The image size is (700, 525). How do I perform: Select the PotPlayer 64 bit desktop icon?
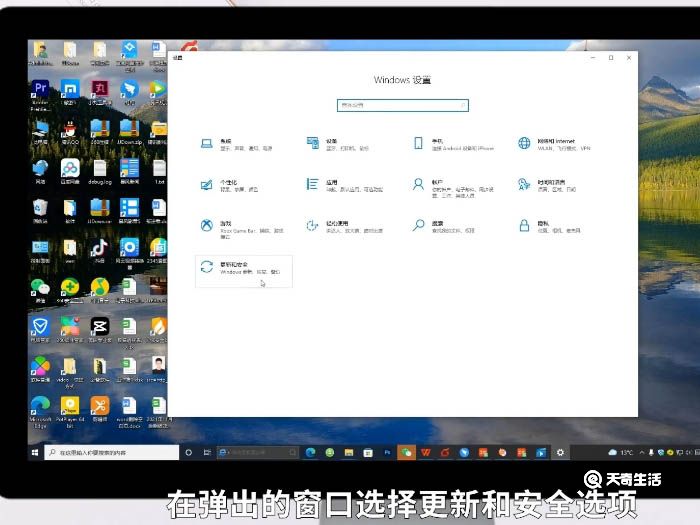point(70,412)
